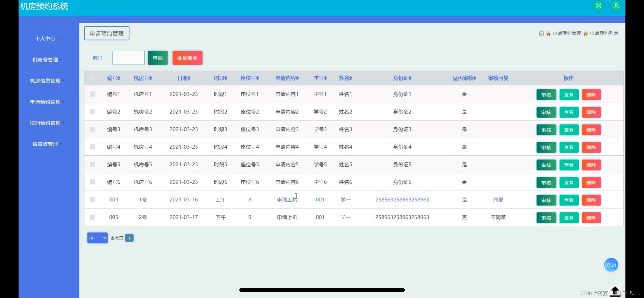Click the 查询 search button
This screenshot has width=644, height=298.
tap(158, 58)
